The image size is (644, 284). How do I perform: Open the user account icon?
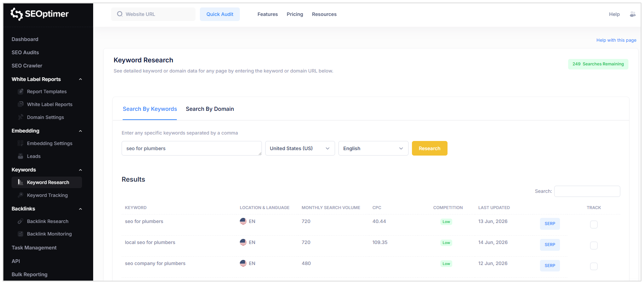coord(632,14)
